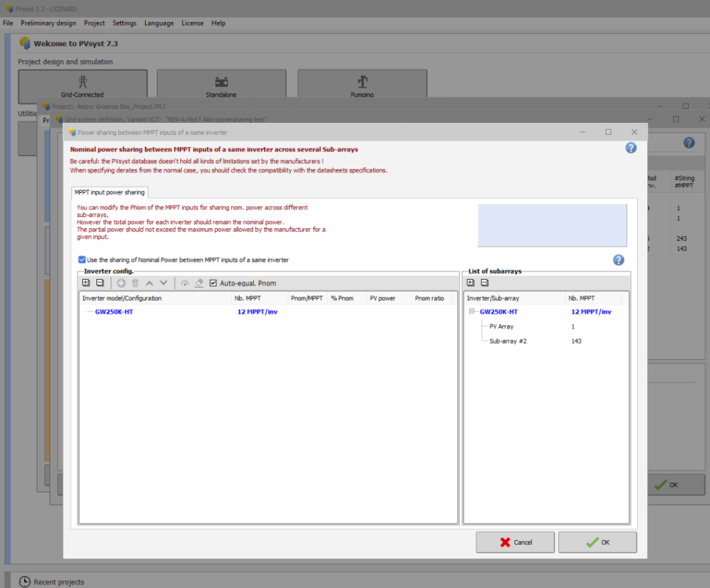Click the move down arrow icon
Viewport: 710px width, 588px height.
tap(164, 283)
